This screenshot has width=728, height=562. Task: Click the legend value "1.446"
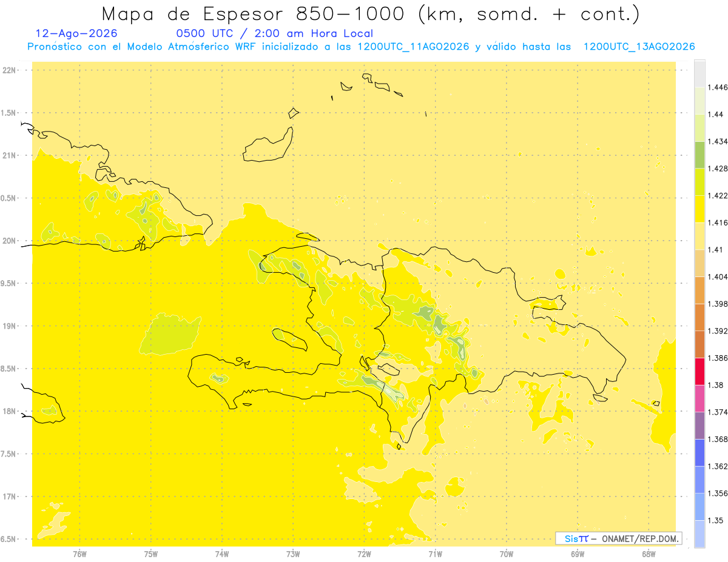point(718,87)
